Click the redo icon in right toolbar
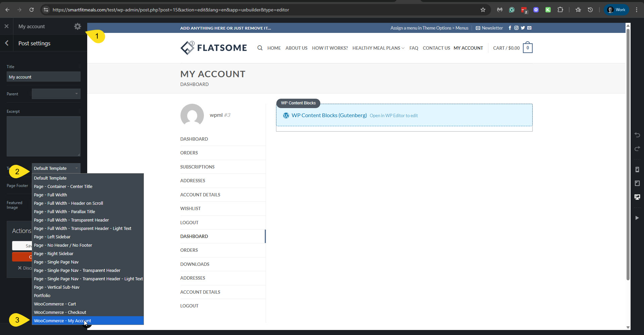Image resolution: width=644 pixels, height=335 pixels. click(637, 149)
